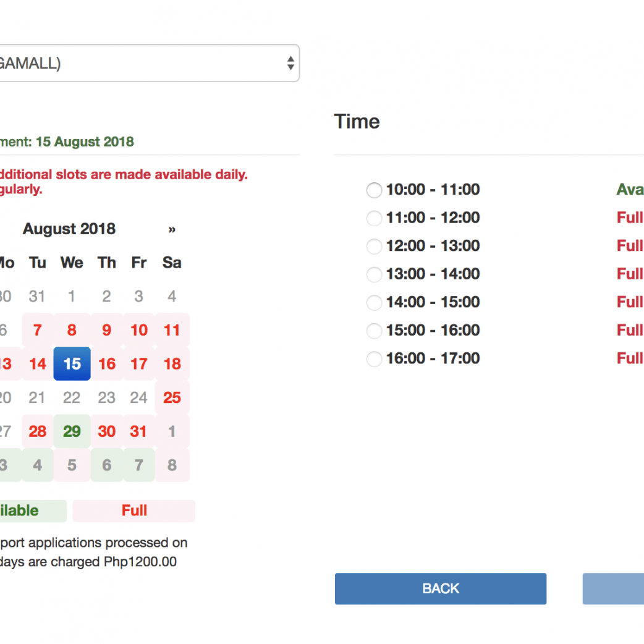Click the Full legend swatch
Screen dimensions: 644x644
(134, 511)
